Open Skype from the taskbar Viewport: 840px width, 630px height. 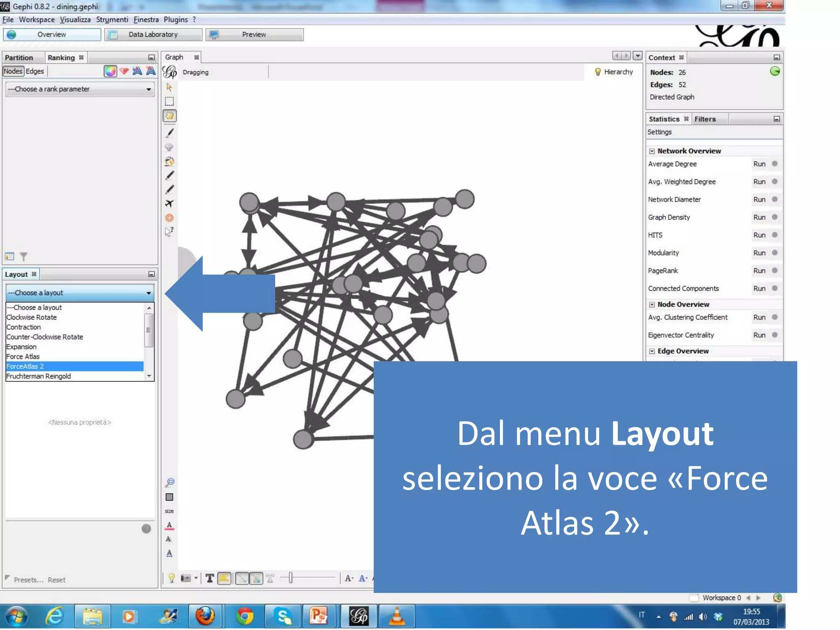pyautogui.click(x=283, y=616)
